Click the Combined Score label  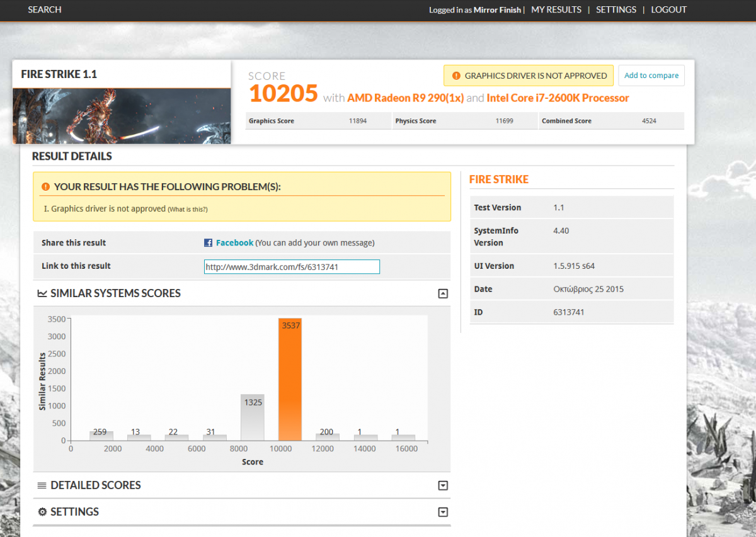[x=567, y=121]
